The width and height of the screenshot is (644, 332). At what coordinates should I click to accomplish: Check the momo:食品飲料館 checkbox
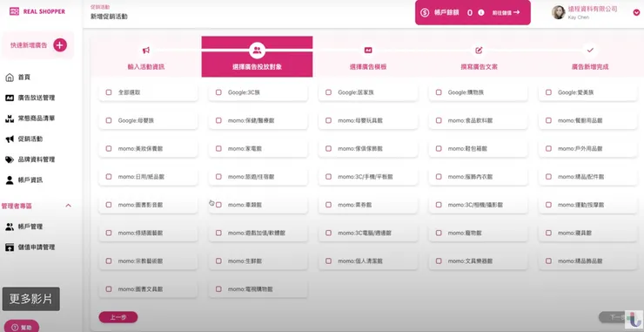click(x=439, y=120)
